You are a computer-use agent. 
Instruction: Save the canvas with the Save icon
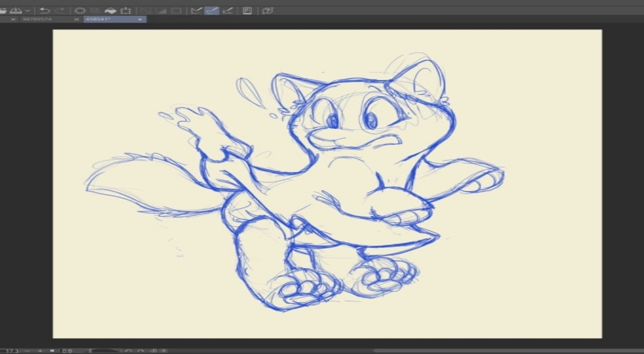click(x=16, y=11)
